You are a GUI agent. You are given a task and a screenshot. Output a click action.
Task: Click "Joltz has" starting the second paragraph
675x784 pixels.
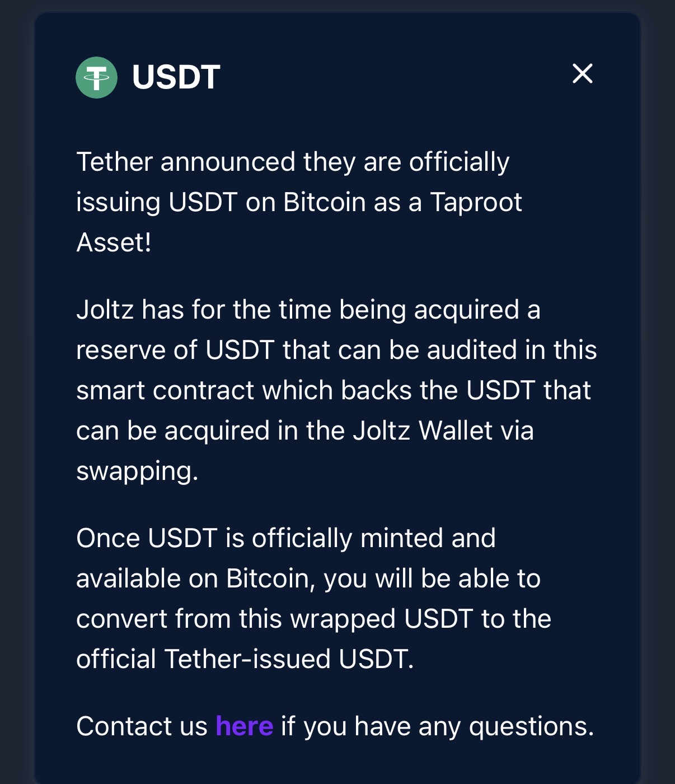(x=130, y=310)
